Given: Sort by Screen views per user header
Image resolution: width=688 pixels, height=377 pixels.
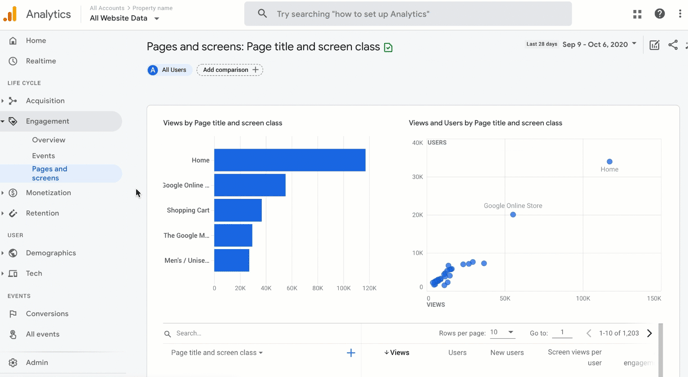Looking at the screenshot, I should (575, 357).
